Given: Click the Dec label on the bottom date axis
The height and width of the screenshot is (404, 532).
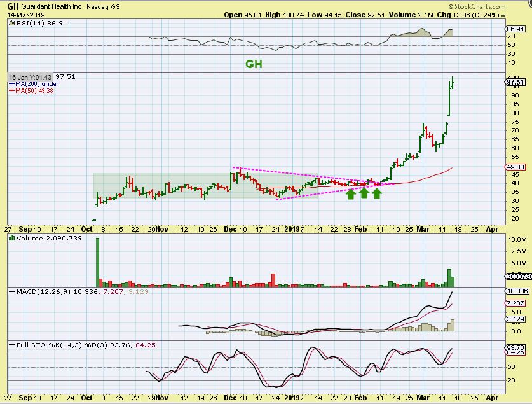Looking at the screenshot, I should (230, 398).
